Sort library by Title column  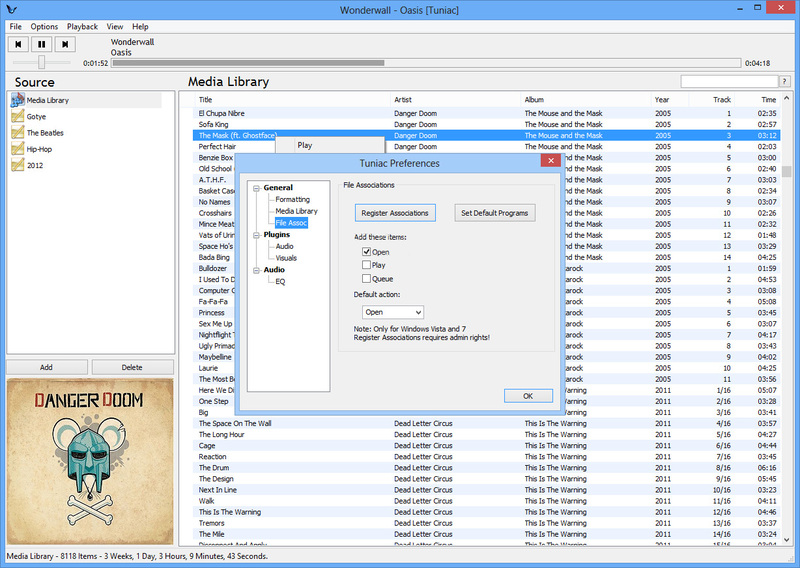pyautogui.click(x=291, y=100)
